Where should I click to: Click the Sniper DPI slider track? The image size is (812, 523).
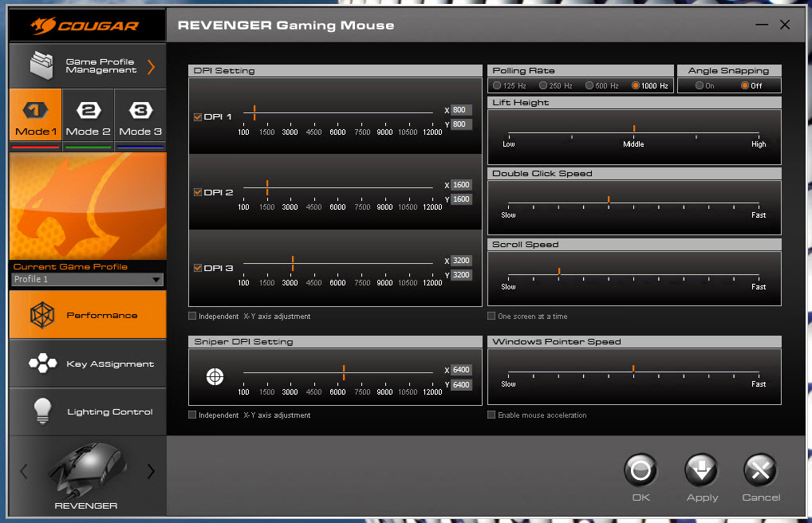click(338, 372)
